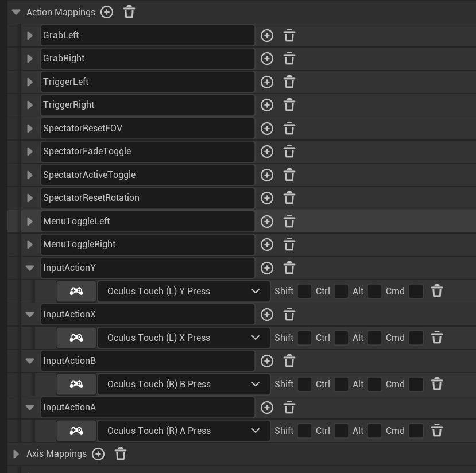Expand the MenuToggleLeft mapping

30,222
